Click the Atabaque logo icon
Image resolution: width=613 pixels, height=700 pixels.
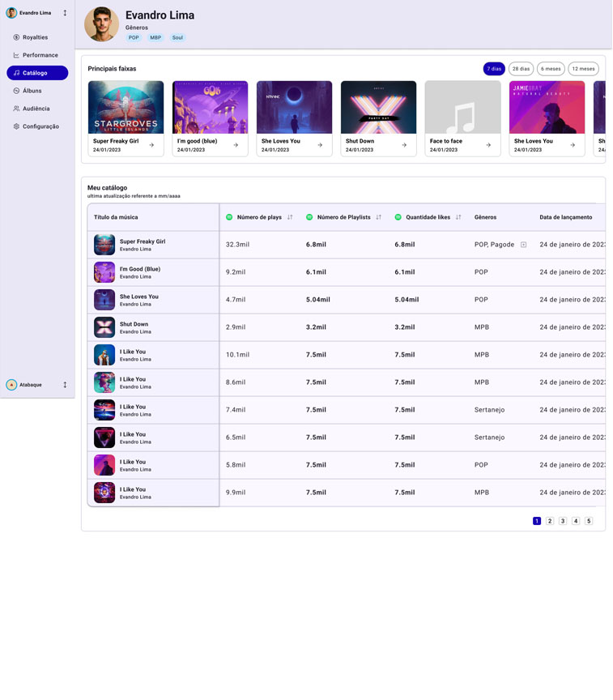pos(11,385)
